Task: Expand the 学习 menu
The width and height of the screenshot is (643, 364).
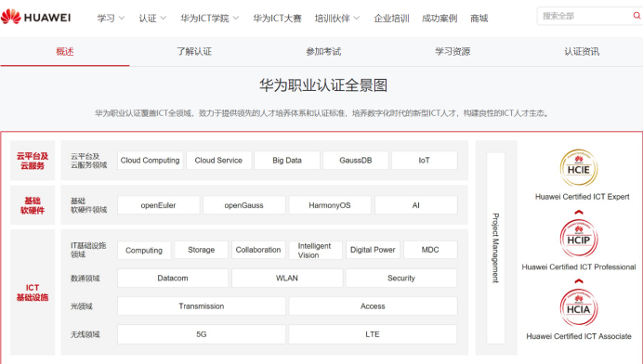Action: pos(111,18)
